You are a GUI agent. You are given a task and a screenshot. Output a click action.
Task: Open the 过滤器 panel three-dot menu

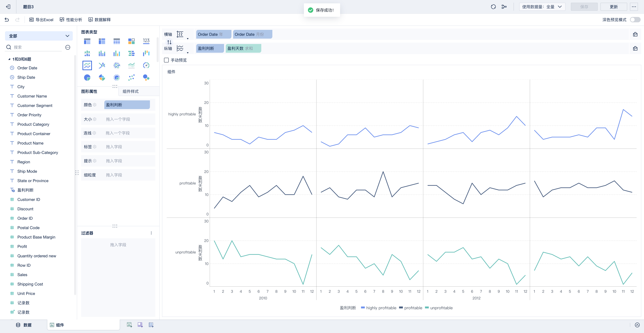point(151,233)
